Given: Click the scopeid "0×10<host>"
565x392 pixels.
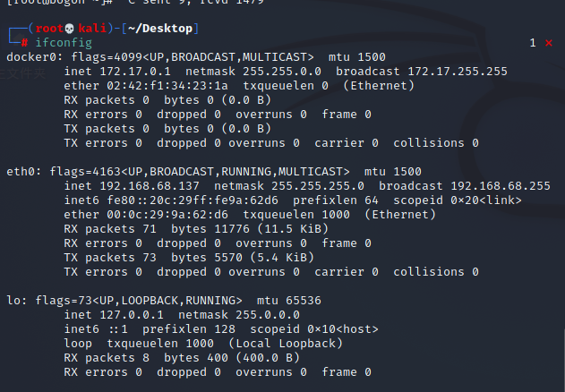Looking at the screenshot, I should (343, 329).
